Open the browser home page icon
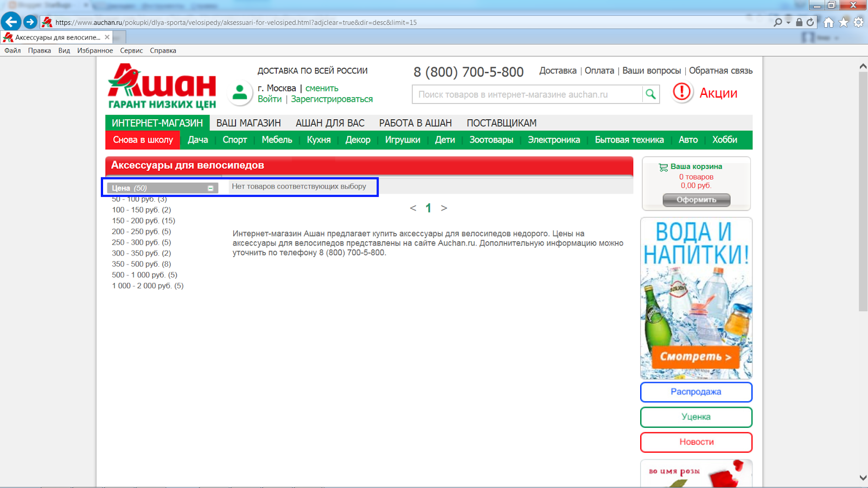Screen dimensions: 868x488 click(x=828, y=22)
